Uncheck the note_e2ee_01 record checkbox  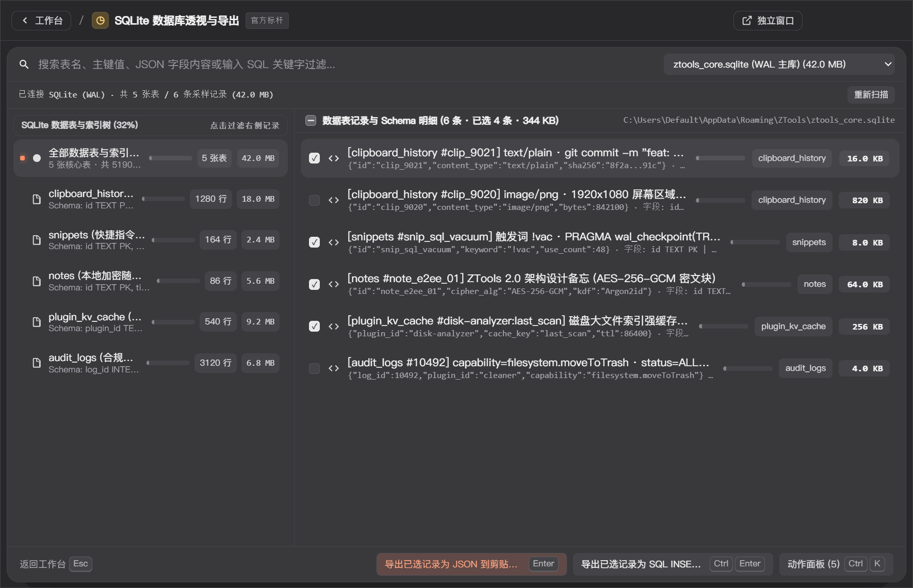(x=314, y=284)
